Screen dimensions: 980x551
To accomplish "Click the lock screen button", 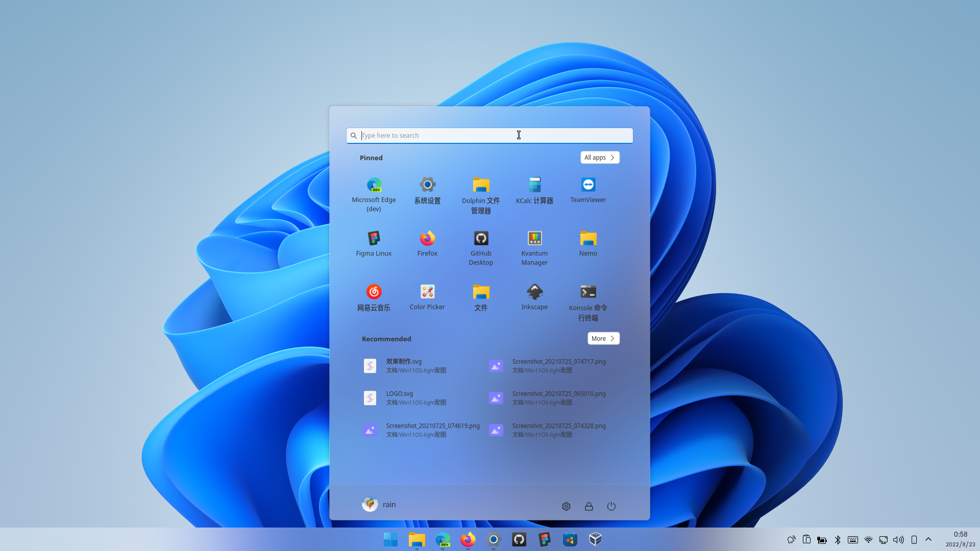I will (589, 506).
